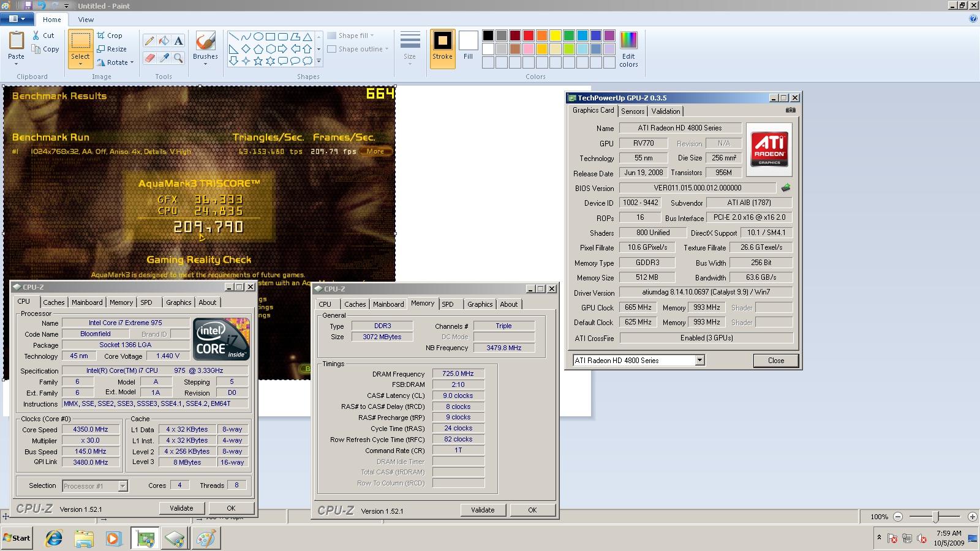Click Close button in GPU-Z

click(x=776, y=361)
